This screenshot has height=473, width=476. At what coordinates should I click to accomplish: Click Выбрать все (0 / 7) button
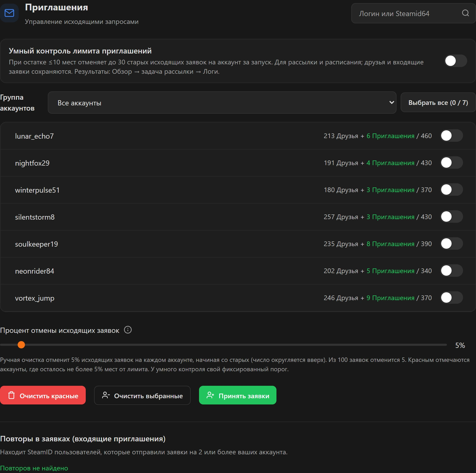click(x=438, y=103)
